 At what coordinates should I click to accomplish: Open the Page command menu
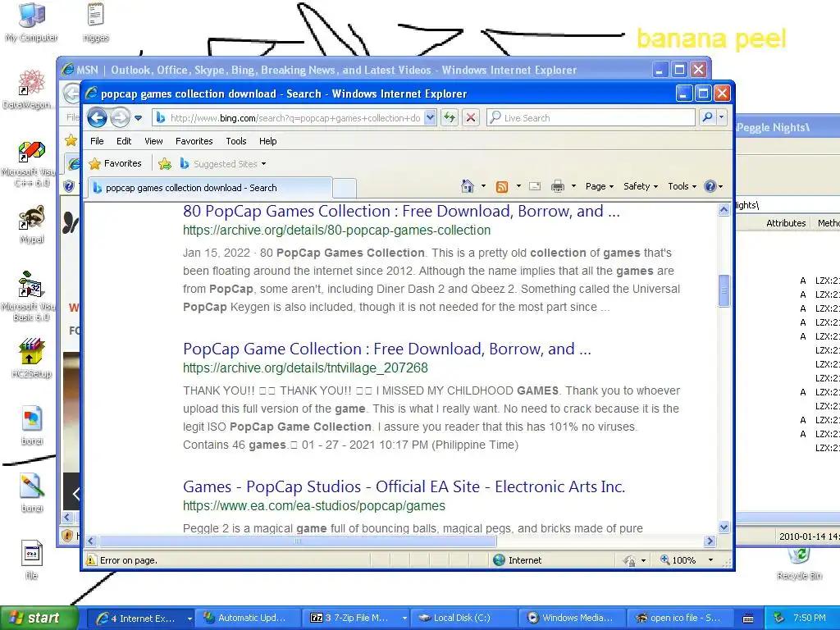(599, 186)
